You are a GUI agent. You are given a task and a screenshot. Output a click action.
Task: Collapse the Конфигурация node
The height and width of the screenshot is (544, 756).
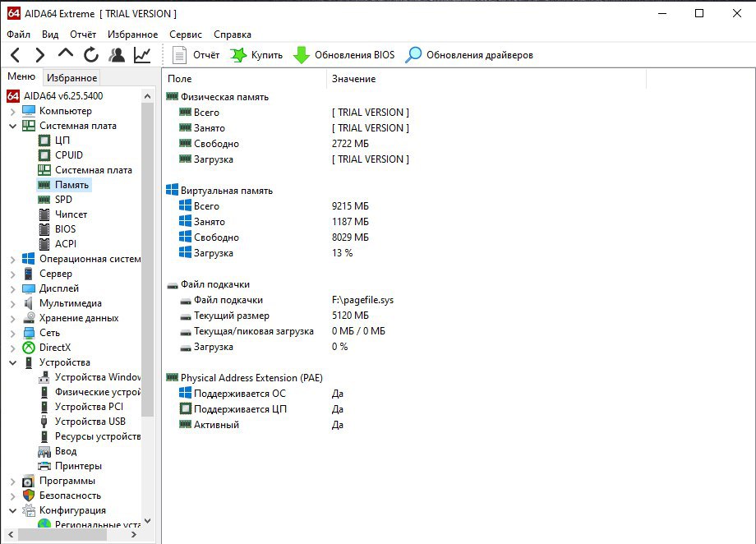(x=12, y=511)
